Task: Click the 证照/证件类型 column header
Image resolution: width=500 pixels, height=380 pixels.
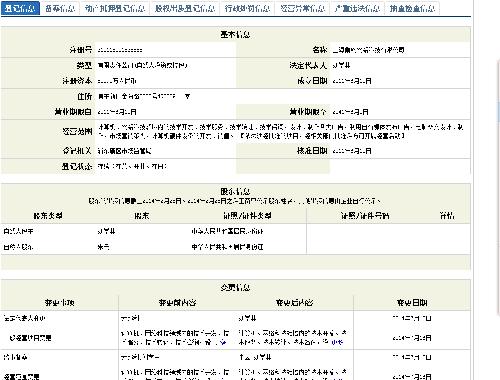Action: pos(247,216)
